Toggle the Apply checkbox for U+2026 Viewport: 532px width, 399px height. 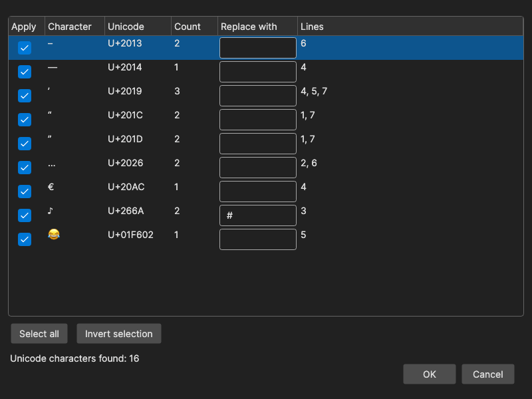point(25,168)
